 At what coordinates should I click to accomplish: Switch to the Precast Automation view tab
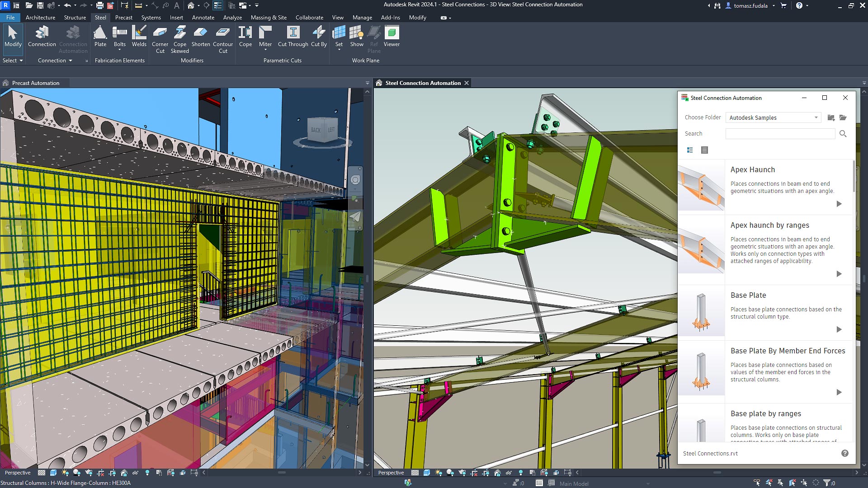tap(35, 83)
